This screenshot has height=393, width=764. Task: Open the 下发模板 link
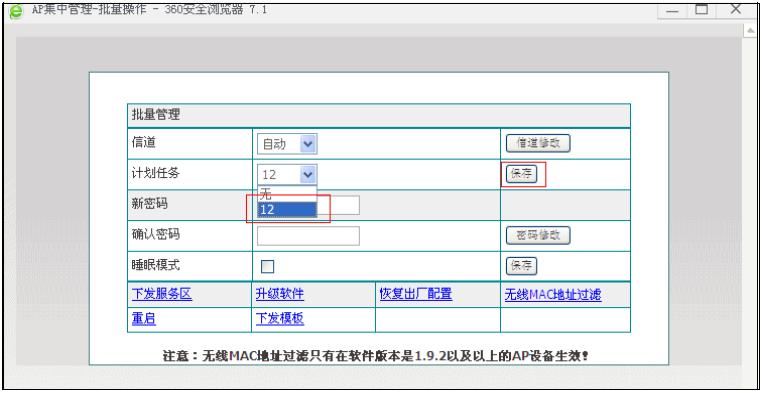280,319
